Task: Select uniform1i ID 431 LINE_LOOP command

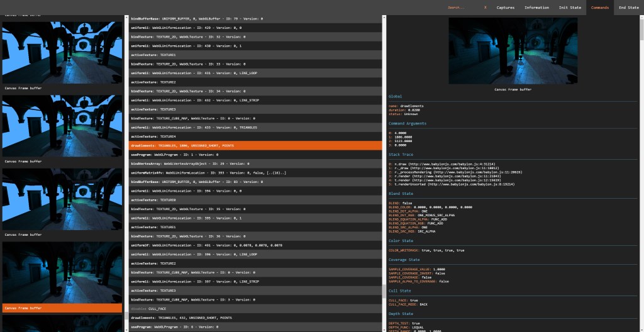Action: click(255, 73)
